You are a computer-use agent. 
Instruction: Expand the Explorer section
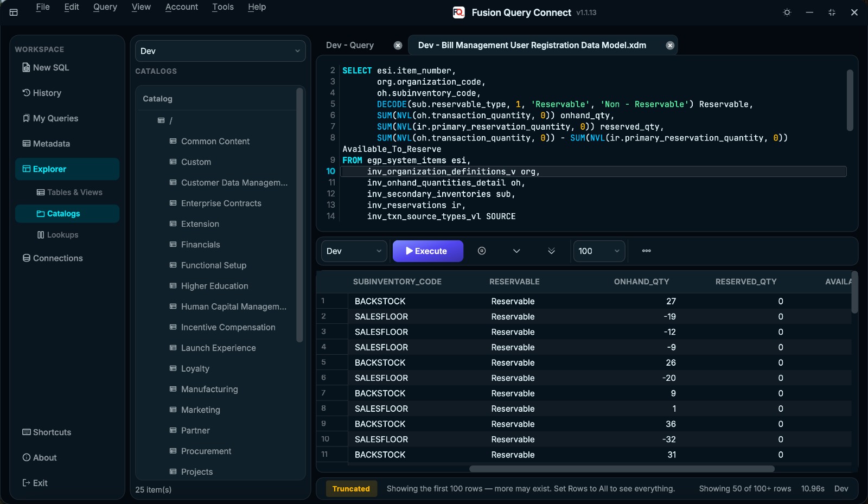67,169
